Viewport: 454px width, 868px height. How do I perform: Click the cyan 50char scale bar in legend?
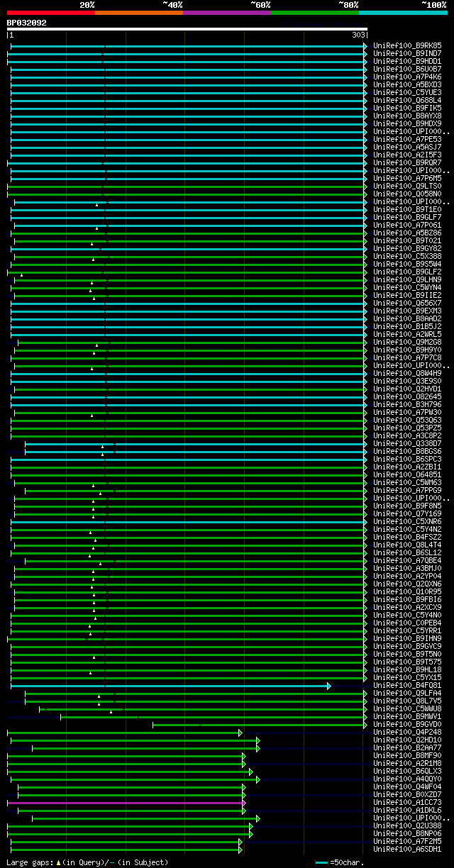tap(322, 862)
